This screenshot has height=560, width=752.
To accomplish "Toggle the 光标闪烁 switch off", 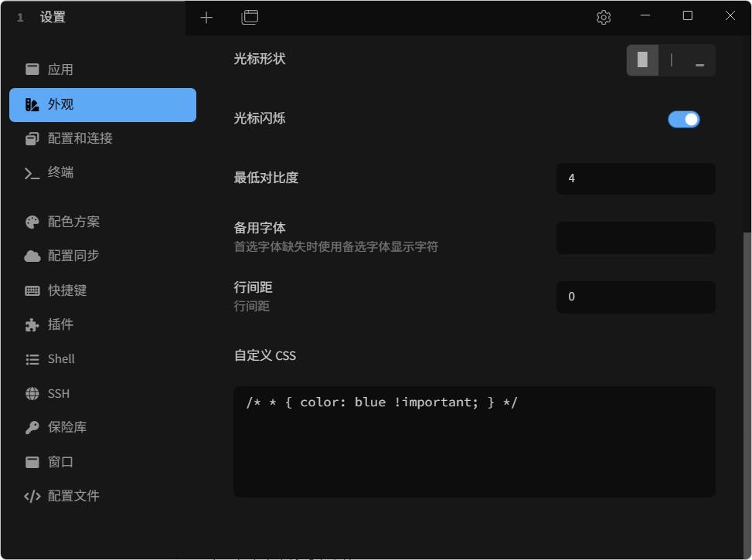I will point(683,119).
